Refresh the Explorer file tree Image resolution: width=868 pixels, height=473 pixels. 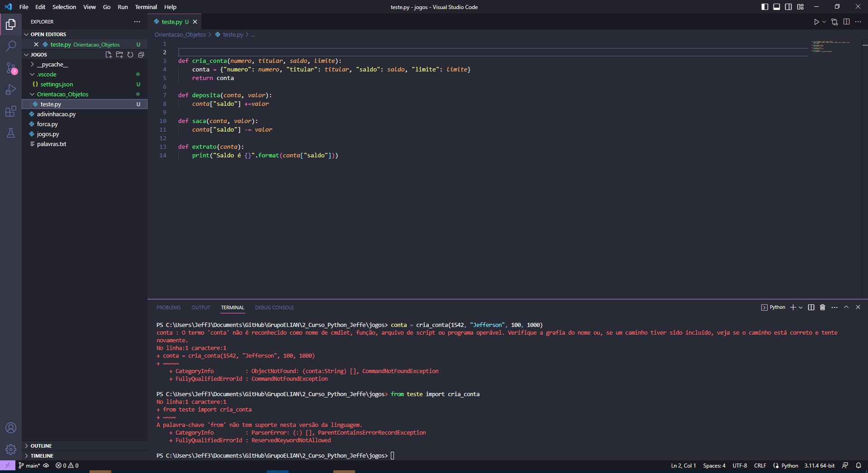click(130, 55)
